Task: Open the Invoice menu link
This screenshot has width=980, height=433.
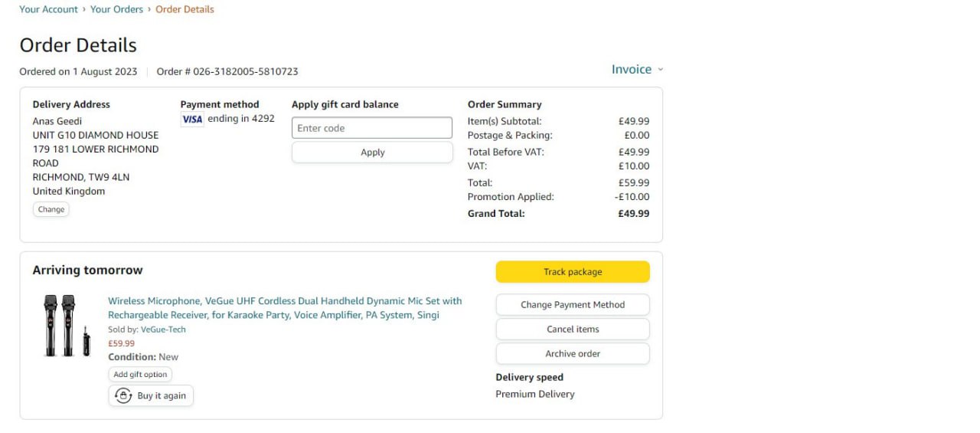Action: coord(631,70)
